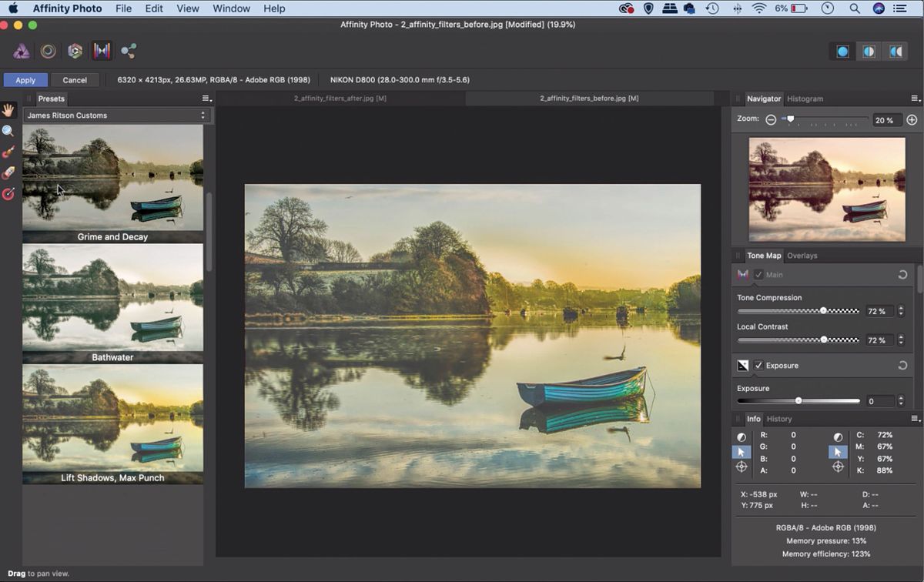Open the James Ritson Customs preset dropdown
The image size is (924, 582).
coord(117,115)
